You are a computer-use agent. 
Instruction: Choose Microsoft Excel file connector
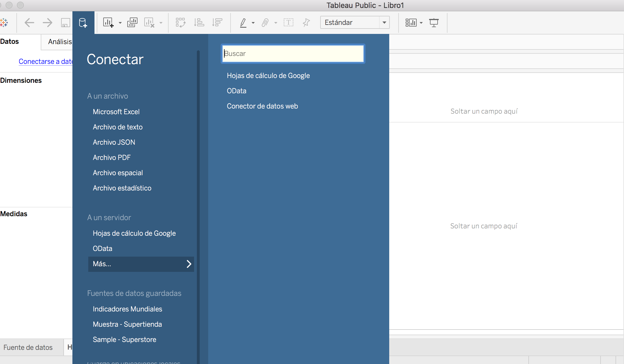pos(116,112)
